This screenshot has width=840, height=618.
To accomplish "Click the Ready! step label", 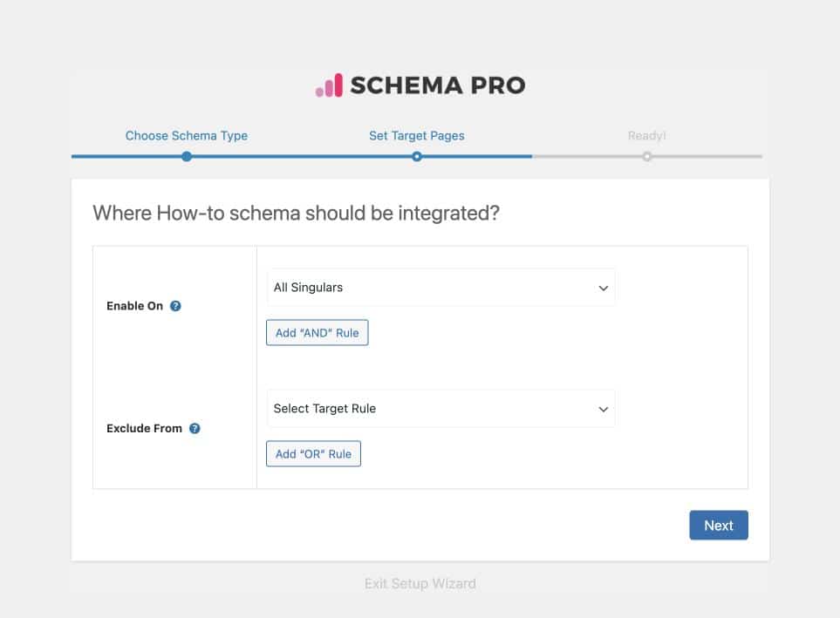I will (x=646, y=136).
